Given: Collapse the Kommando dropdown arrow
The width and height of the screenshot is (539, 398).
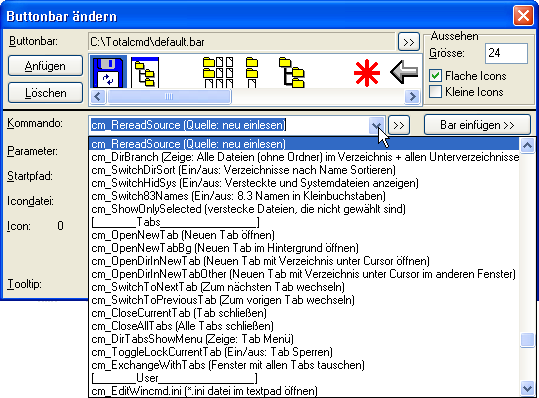Looking at the screenshot, I should [x=377, y=125].
